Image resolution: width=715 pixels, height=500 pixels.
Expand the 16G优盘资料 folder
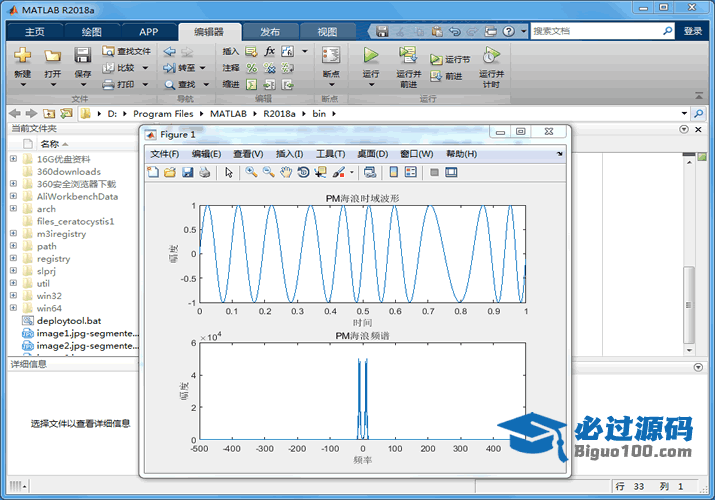click(x=14, y=159)
